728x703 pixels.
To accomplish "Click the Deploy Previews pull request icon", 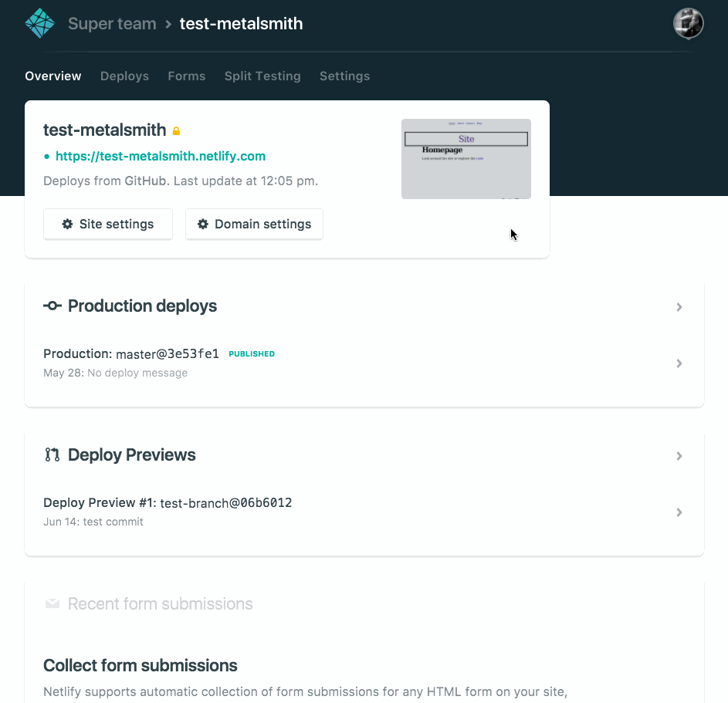I will tap(52, 455).
